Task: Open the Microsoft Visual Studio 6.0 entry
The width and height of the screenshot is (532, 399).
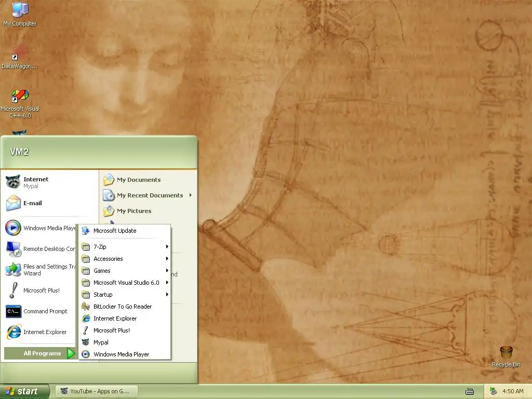Action: tap(125, 283)
